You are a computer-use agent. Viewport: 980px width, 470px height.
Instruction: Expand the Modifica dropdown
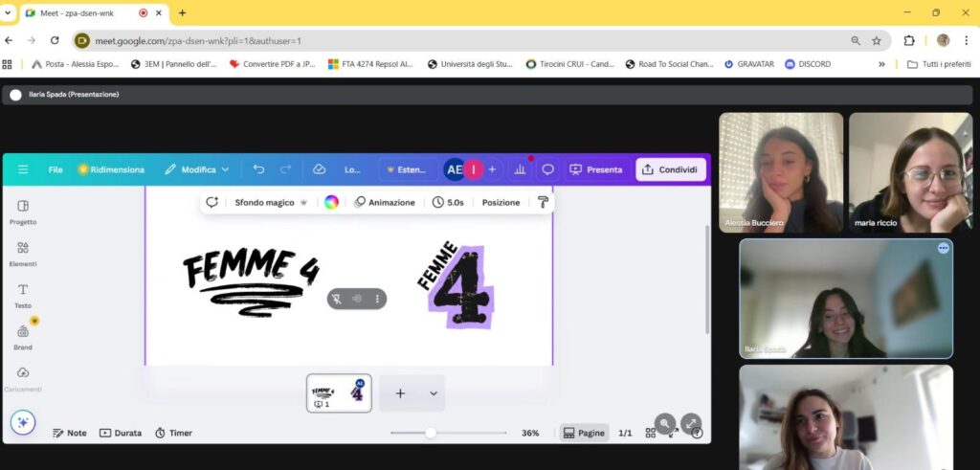point(197,169)
